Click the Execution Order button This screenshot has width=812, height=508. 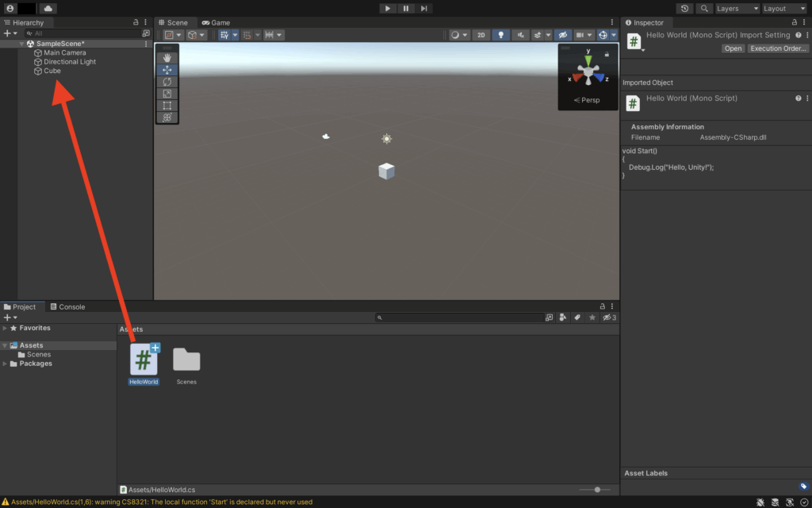pos(778,48)
